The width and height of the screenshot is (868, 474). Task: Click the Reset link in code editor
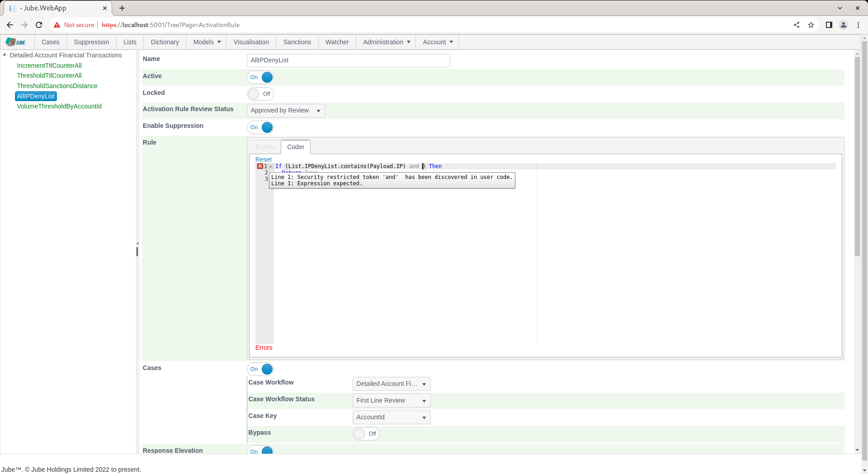264,160
